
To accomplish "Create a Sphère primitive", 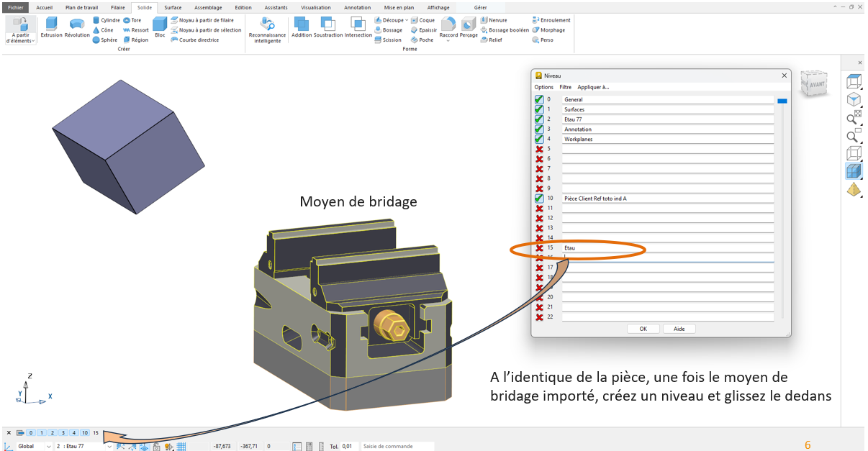I will 105,40.
